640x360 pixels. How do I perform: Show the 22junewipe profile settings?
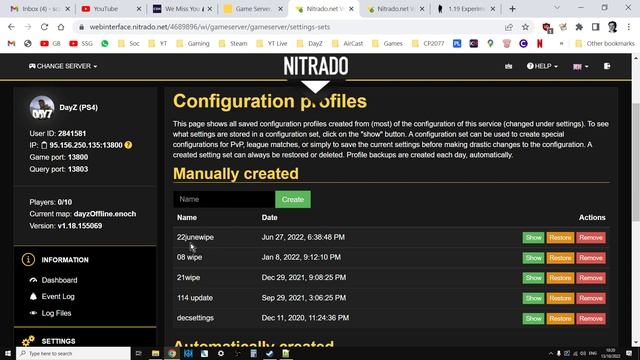tap(533, 238)
